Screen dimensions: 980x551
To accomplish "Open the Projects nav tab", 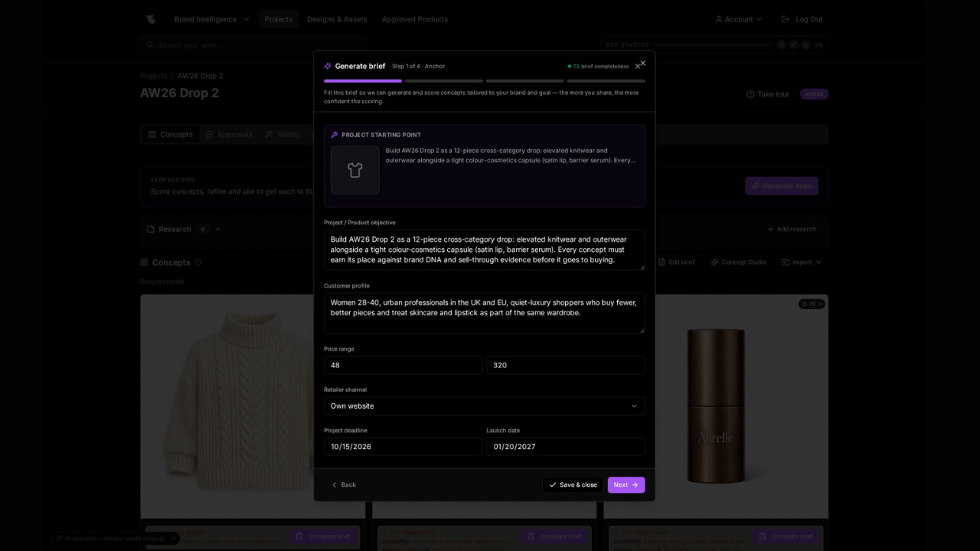I will [x=279, y=19].
